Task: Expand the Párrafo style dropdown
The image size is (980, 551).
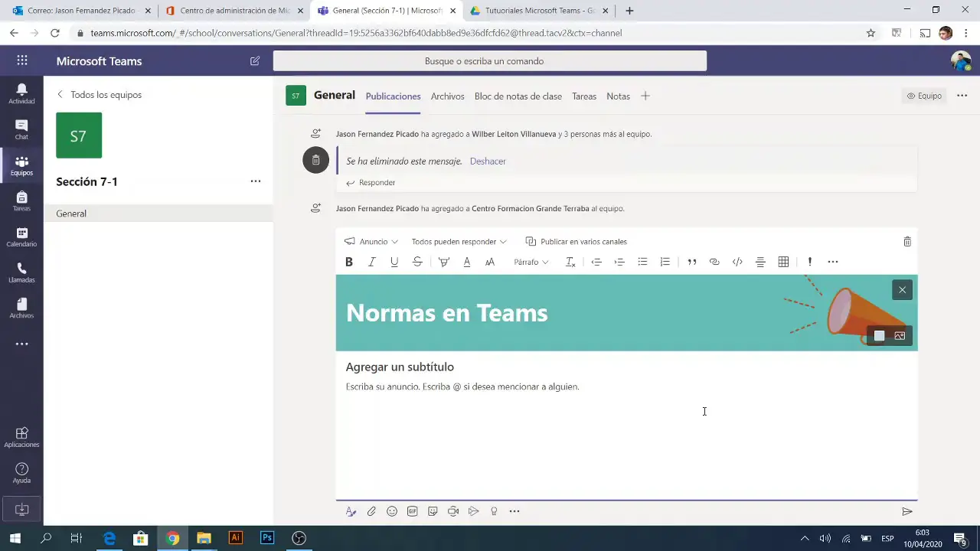Action: click(531, 262)
